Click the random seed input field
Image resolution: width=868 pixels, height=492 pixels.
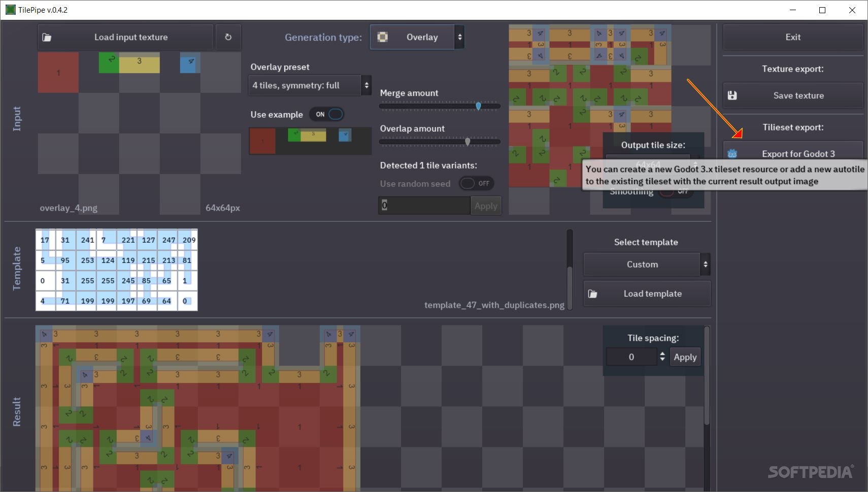(424, 206)
